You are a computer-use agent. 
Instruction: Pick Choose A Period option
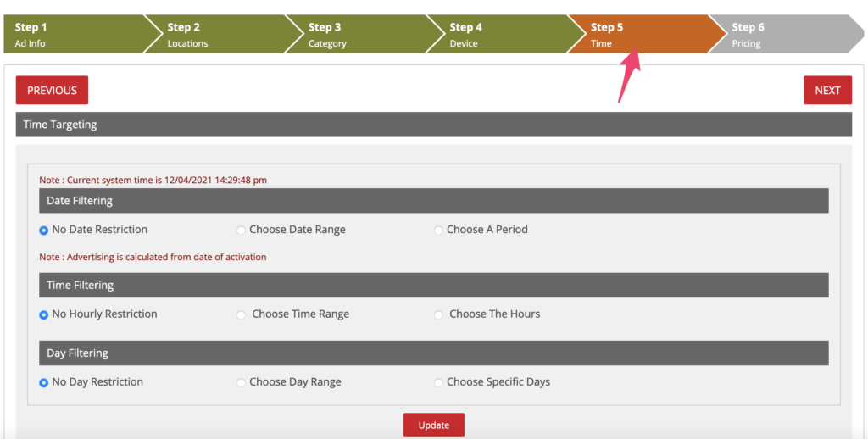(438, 231)
